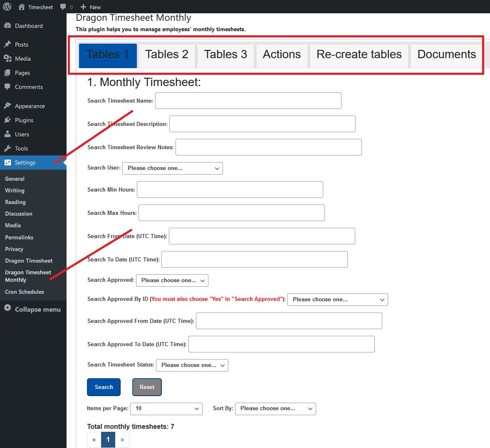490x448 pixels.
Task: Click the Pages icon in sidebar
Action: pyautogui.click(x=7, y=73)
